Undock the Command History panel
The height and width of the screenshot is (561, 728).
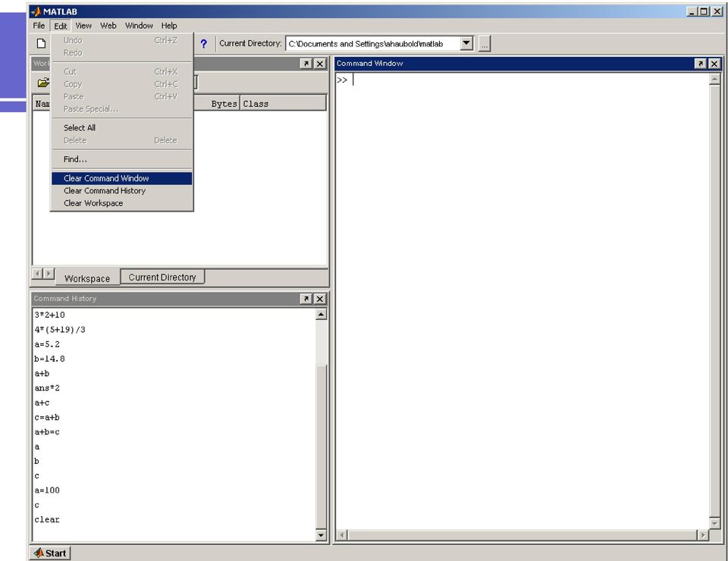306,299
